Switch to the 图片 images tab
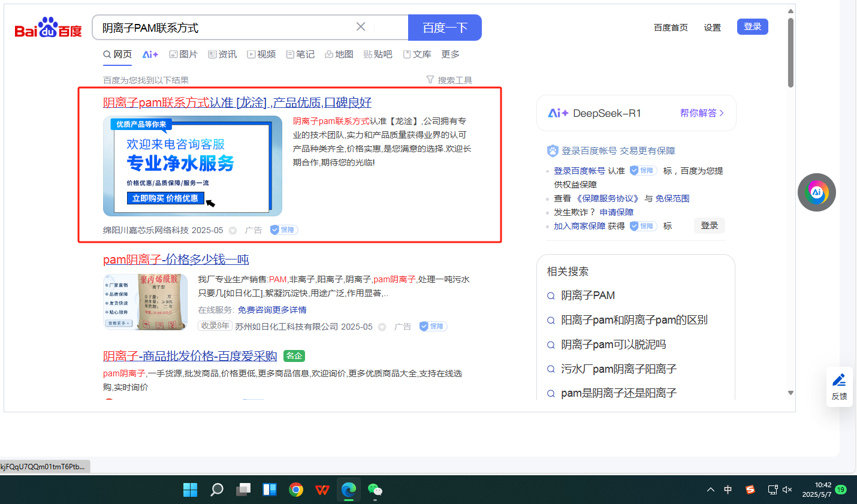This screenshot has height=504, width=857. [183, 55]
